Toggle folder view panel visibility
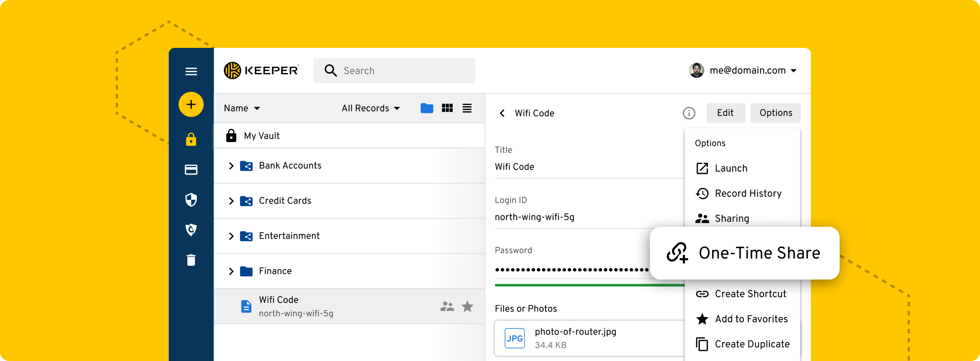The width and height of the screenshot is (980, 361). pyautogui.click(x=427, y=108)
